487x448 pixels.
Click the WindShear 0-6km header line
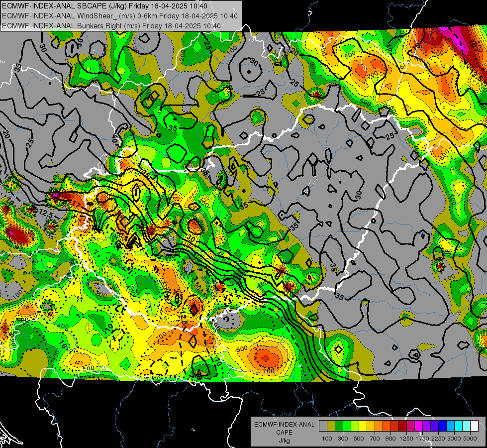(x=120, y=16)
